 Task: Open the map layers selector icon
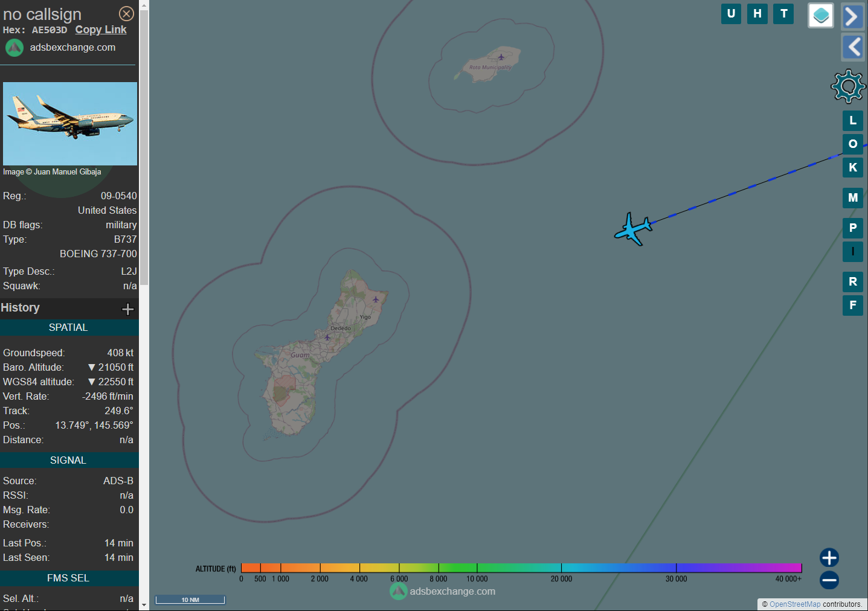(820, 16)
